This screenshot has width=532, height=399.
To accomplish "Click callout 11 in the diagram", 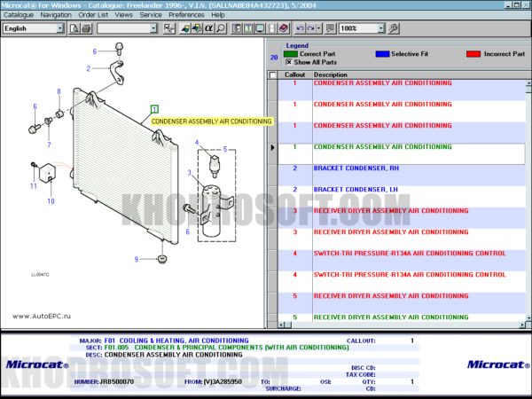I will click(x=34, y=186).
